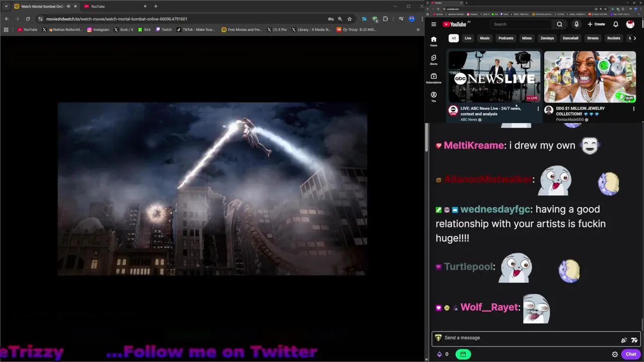Open YouTube notifications bell
The image size is (644, 362).
click(616, 24)
